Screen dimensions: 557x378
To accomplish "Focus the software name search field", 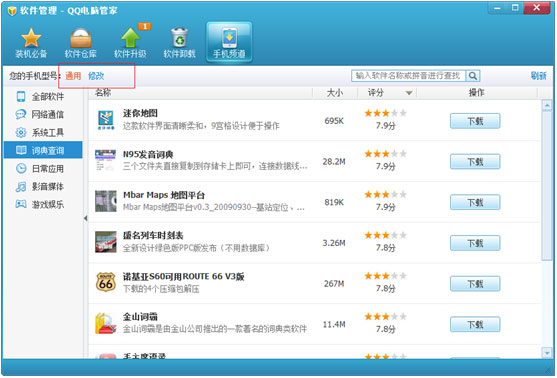I will pos(409,76).
